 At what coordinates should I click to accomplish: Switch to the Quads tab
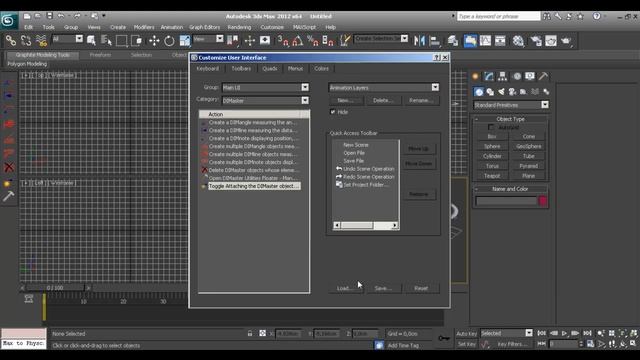click(270, 69)
